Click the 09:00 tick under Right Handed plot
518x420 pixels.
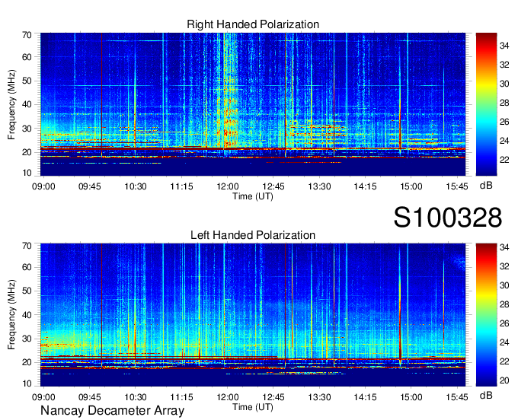tap(43, 186)
